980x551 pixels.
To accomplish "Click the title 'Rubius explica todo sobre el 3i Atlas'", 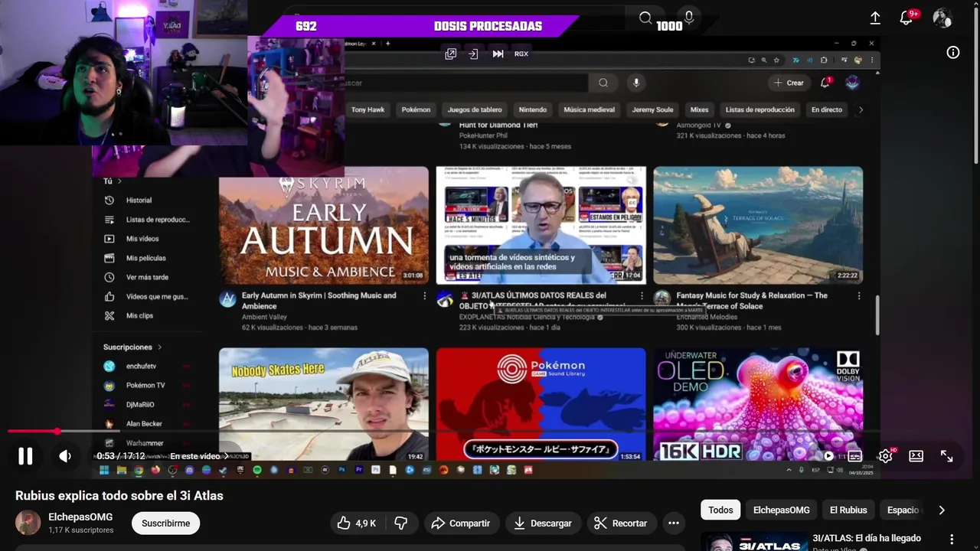I will [x=119, y=496].
